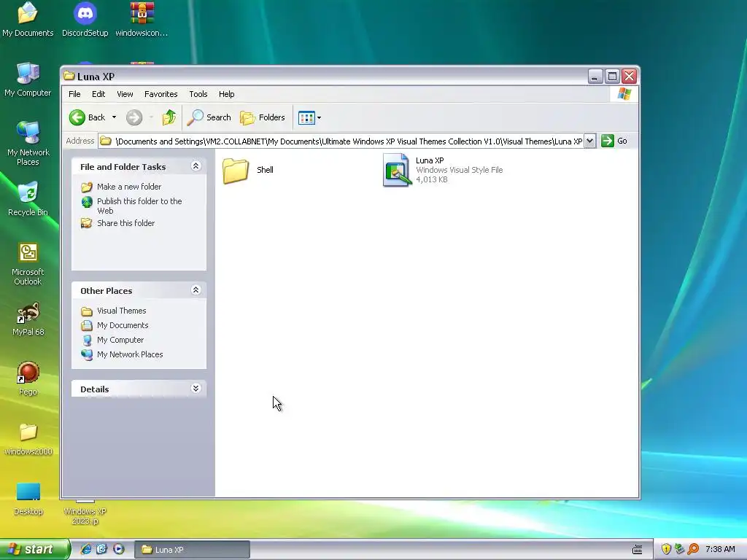747x560 pixels.
Task: Select the Pego desktop shortcut
Action: [x=28, y=378]
